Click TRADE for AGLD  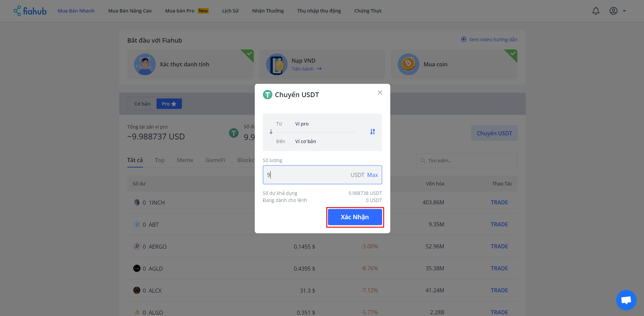point(499,268)
